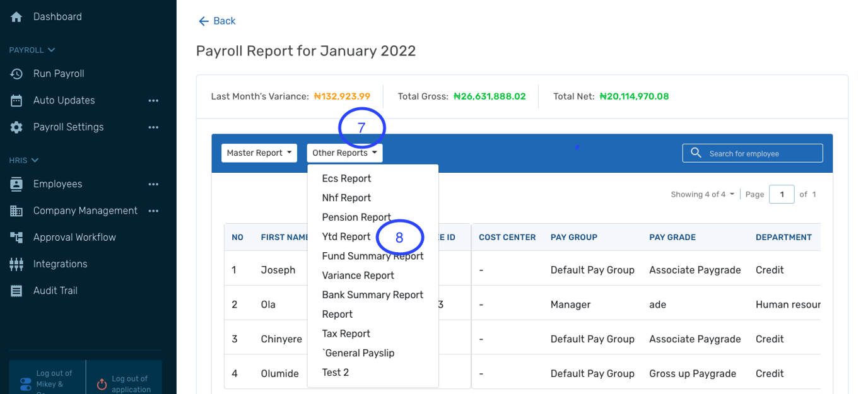Screen dimensions: 868x394
Task: Choose Pension Report from the open menu
Action: (x=356, y=217)
